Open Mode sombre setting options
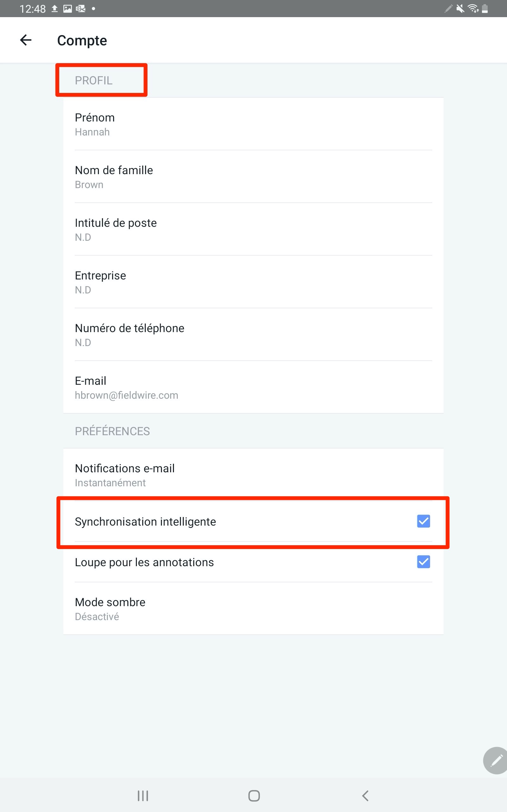 [253, 609]
